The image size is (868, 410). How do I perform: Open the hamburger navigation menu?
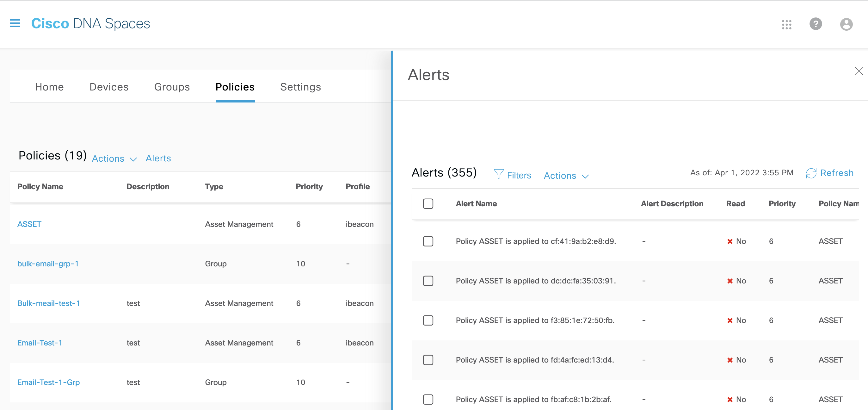coord(15,23)
